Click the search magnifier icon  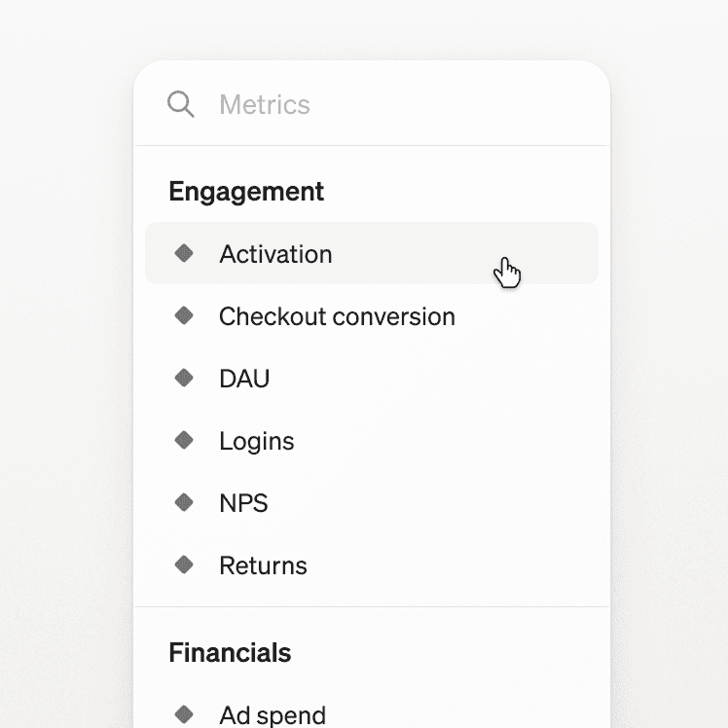pyautogui.click(x=181, y=104)
